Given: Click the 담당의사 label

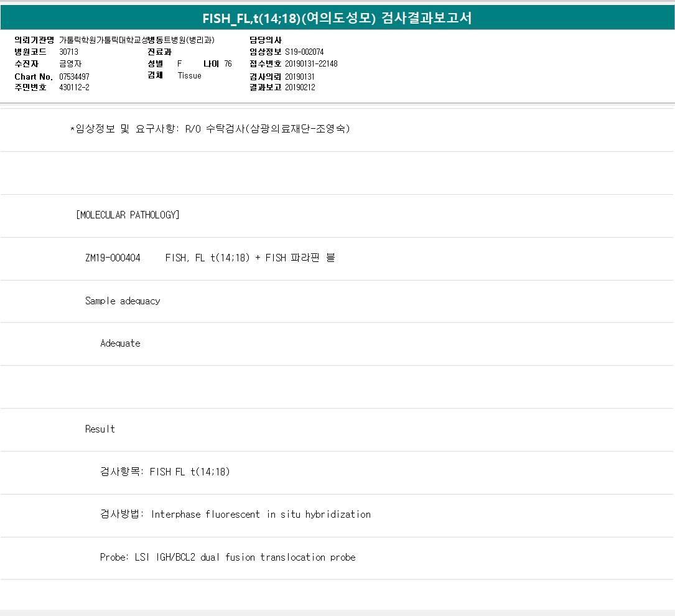Looking at the screenshot, I should (266, 40).
